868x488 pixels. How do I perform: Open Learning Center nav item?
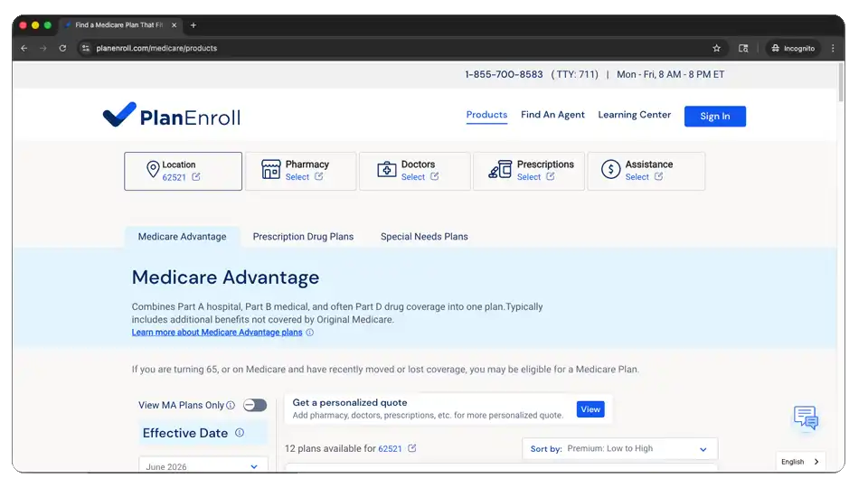(x=635, y=115)
